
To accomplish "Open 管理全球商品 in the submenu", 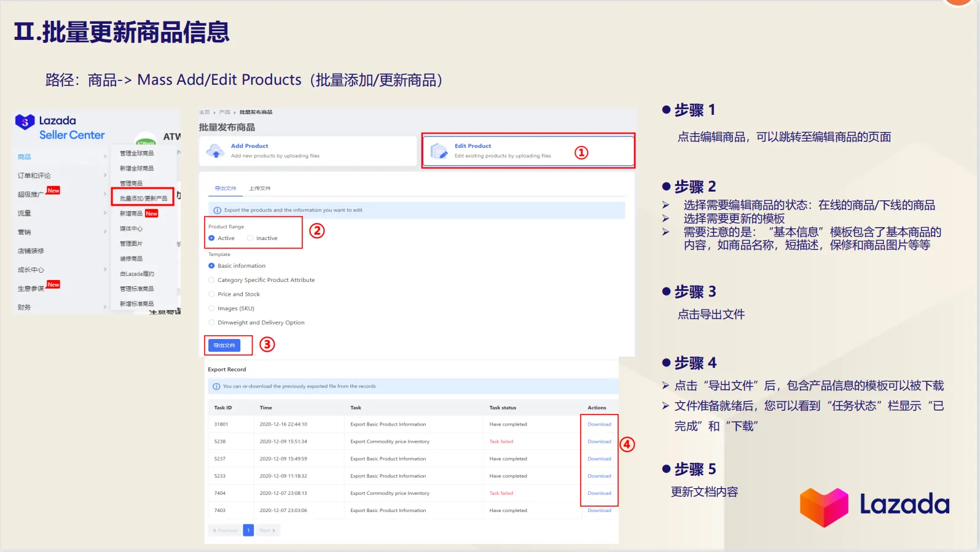I will coord(137,154).
